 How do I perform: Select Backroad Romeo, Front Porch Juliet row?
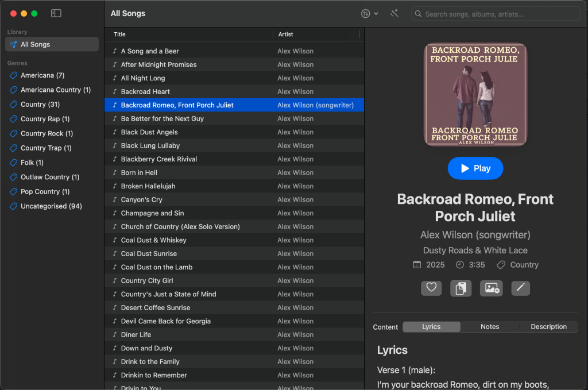[x=234, y=105]
